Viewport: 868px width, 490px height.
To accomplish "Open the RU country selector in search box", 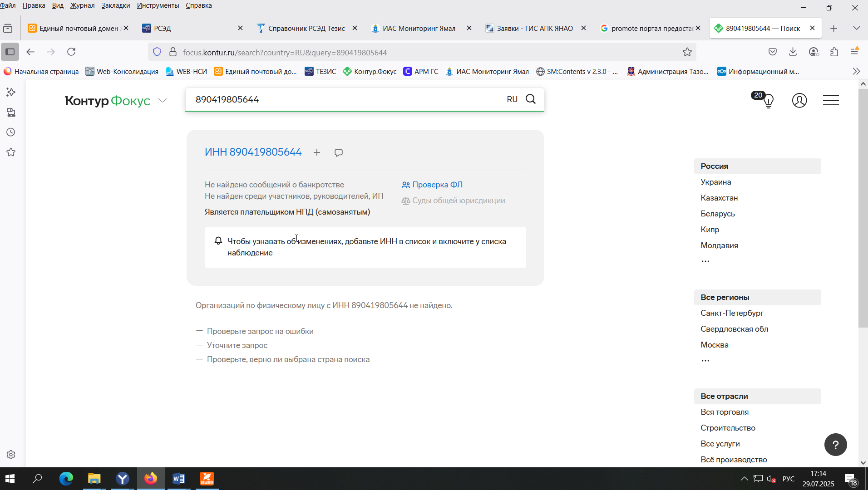I will [512, 99].
